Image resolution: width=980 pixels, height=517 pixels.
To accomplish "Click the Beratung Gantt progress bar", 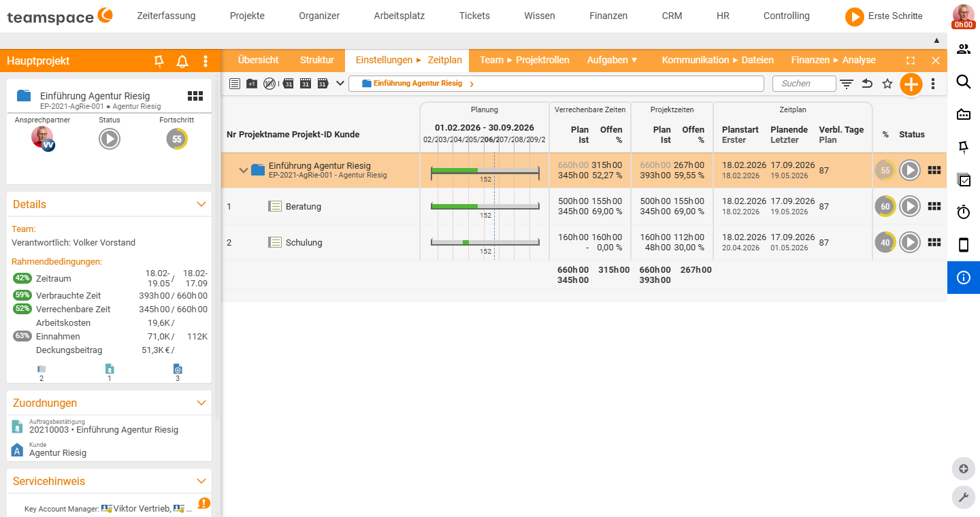I will click(x=485, y=206).
